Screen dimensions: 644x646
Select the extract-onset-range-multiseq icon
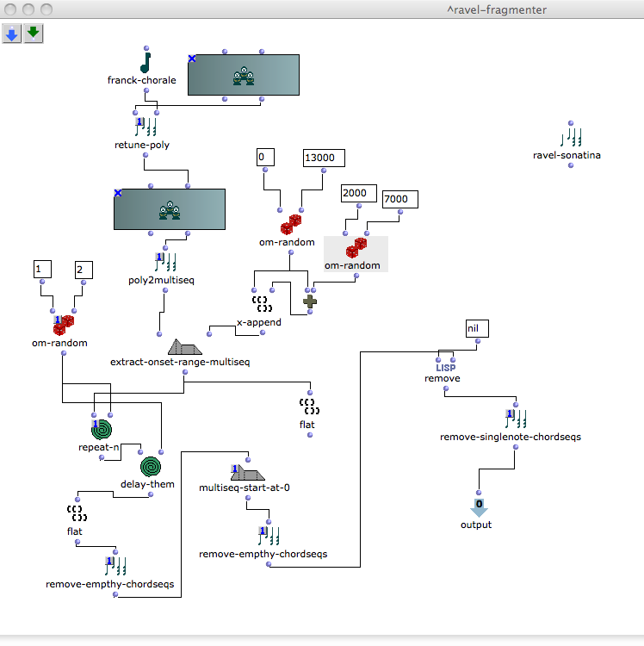tap(184, 346)
